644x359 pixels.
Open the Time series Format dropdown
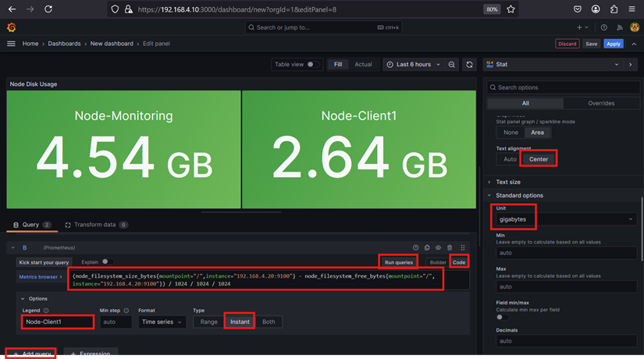click(162, 322)
